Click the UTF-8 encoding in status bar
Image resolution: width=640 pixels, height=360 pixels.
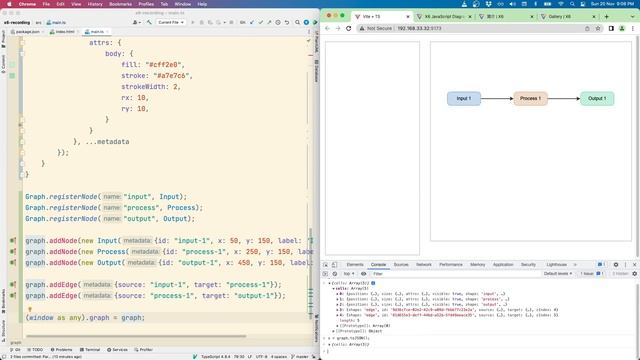click(261, 357)
